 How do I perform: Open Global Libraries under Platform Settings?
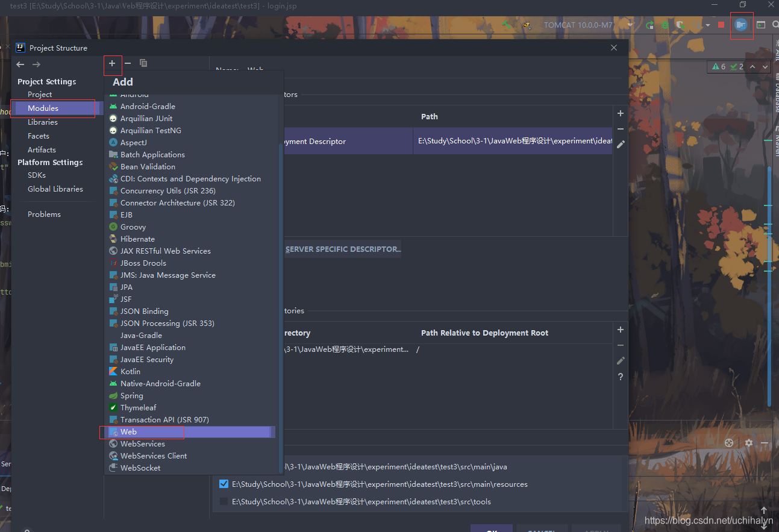(x=55, y=189)
